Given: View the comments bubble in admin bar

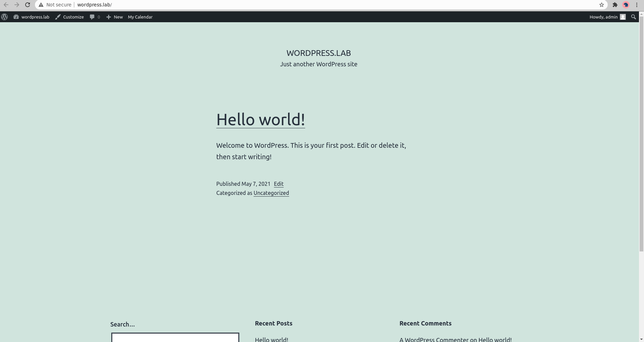Looking at the screenshot, I should click(95, 17).
